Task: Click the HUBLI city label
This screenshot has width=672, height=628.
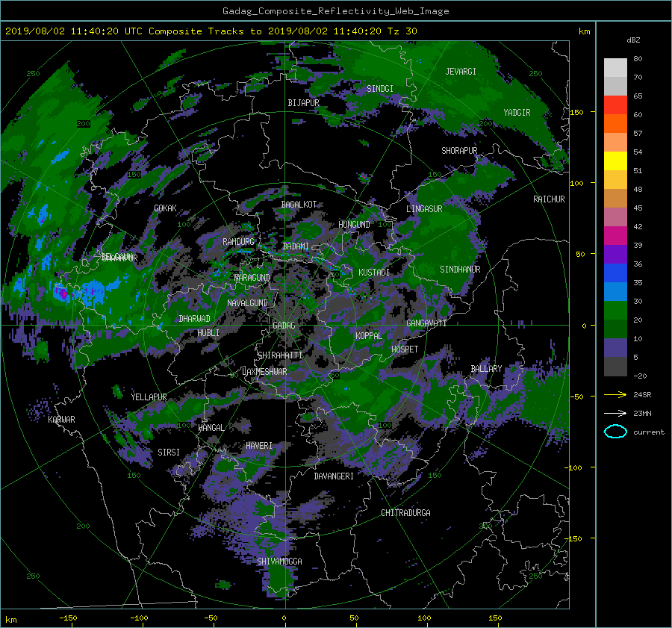Action: [208, 333]
